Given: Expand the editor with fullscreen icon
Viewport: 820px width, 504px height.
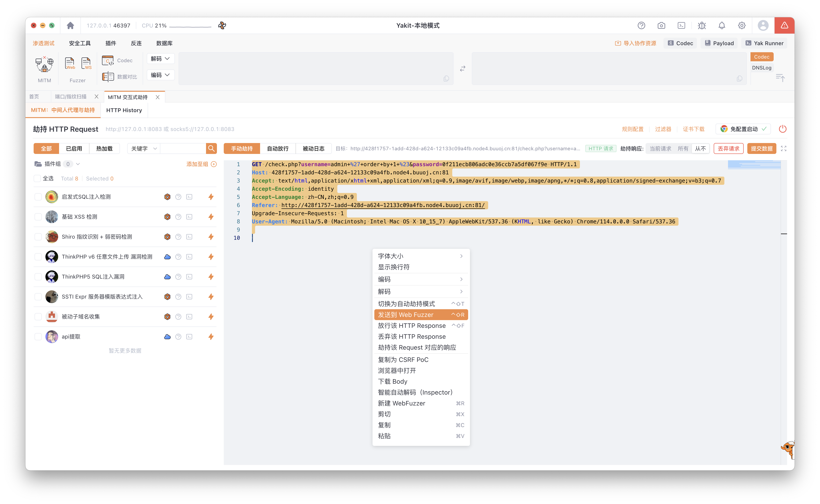Looking at the screenshot, I should coord(783,148).
